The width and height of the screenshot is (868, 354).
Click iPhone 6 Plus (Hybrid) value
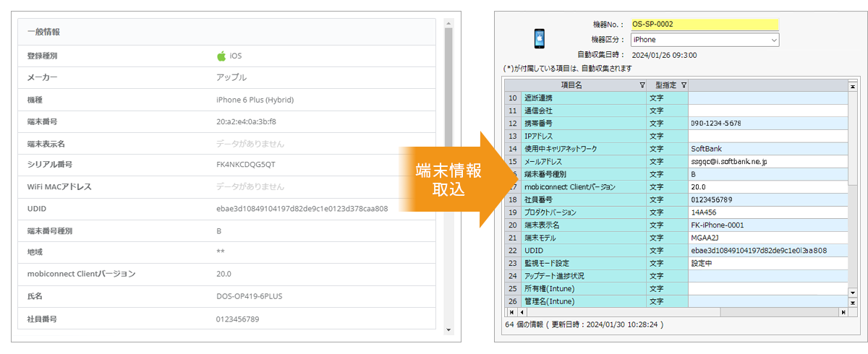[x=255, y=100]
